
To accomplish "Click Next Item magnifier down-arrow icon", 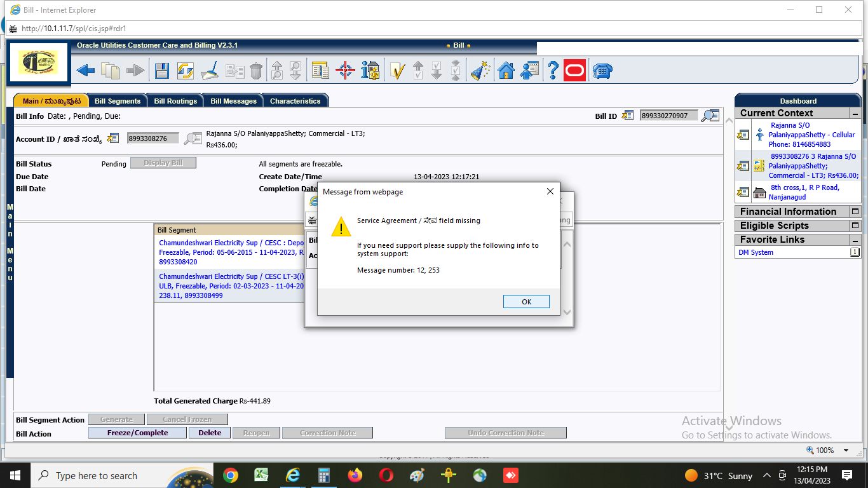I will (295, 70).
